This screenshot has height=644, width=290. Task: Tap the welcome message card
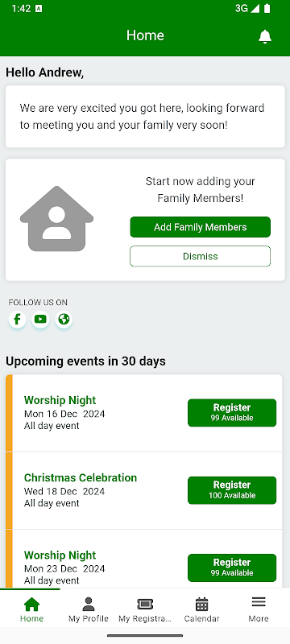click(x=145, y=117)
